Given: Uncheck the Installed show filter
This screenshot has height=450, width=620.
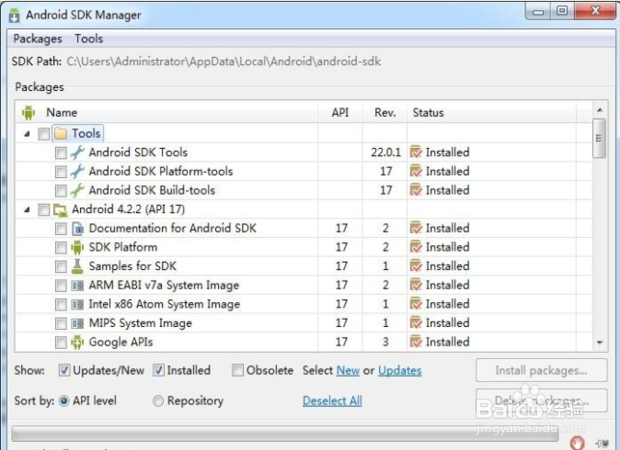Looking at the screenshot, I should [159, 371].
